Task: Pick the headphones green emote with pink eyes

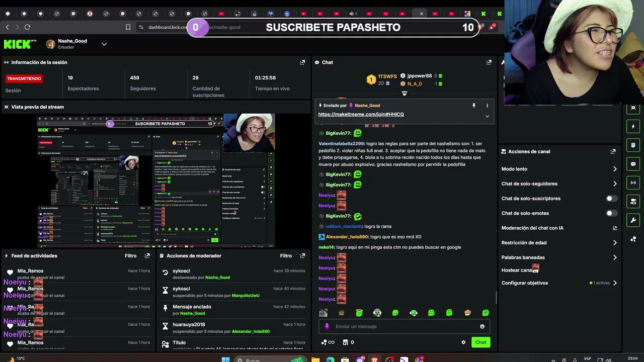Action: [x=377, y=313]
